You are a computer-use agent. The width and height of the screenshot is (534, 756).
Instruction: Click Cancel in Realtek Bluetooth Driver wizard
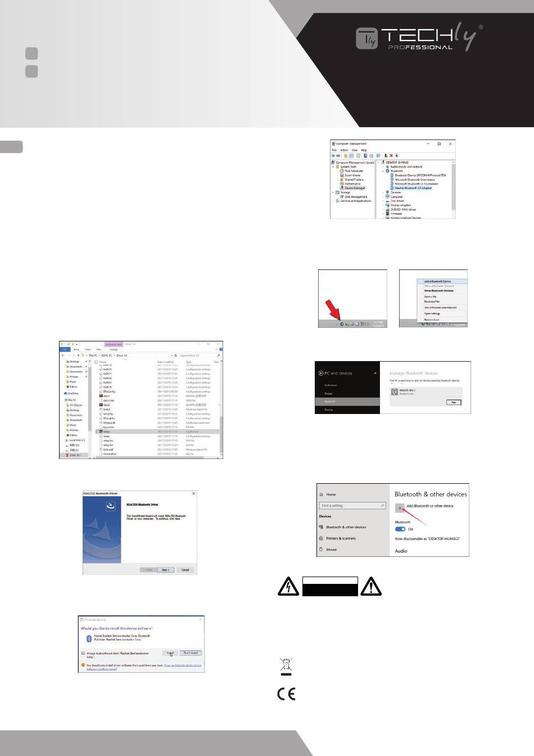point(185,569)
